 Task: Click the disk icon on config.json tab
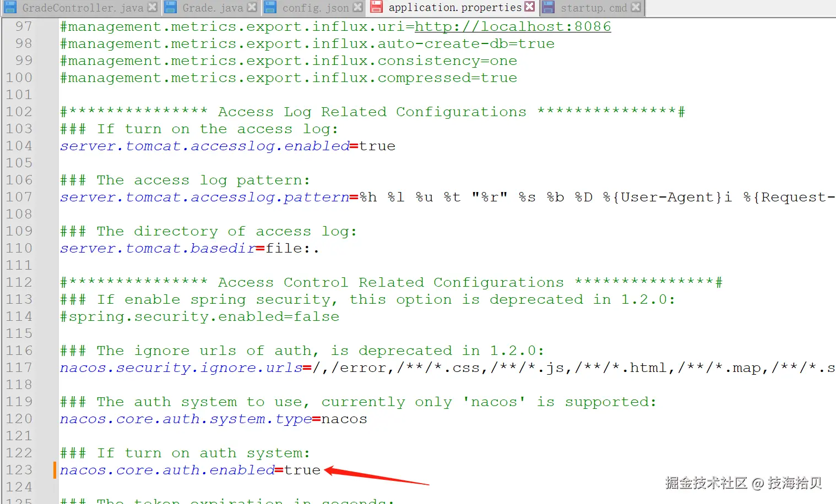(x=270, y=7)
